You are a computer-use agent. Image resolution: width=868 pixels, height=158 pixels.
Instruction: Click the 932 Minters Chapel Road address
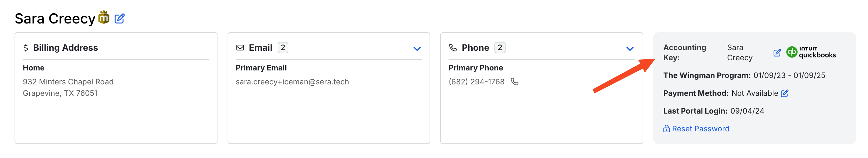click(x=68, y=82)
